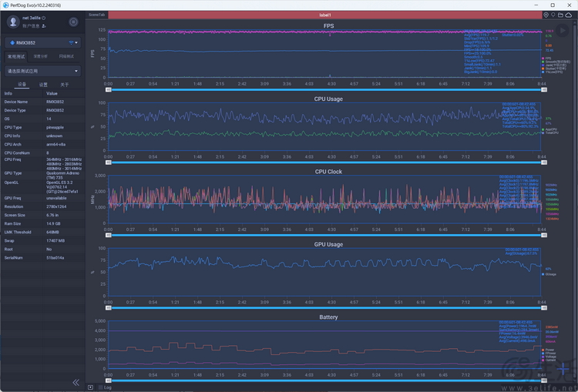Click the red label1 scene bar
The width and height of the screenshot is (578, 392).
tap(324, 15)
